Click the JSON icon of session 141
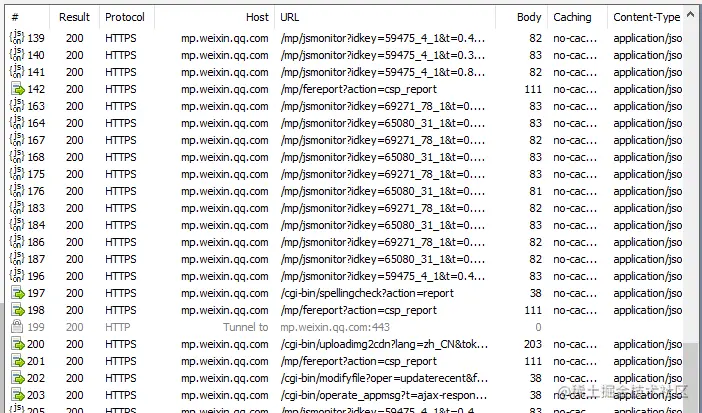This screenshot has height=413, width=702. 17,72
